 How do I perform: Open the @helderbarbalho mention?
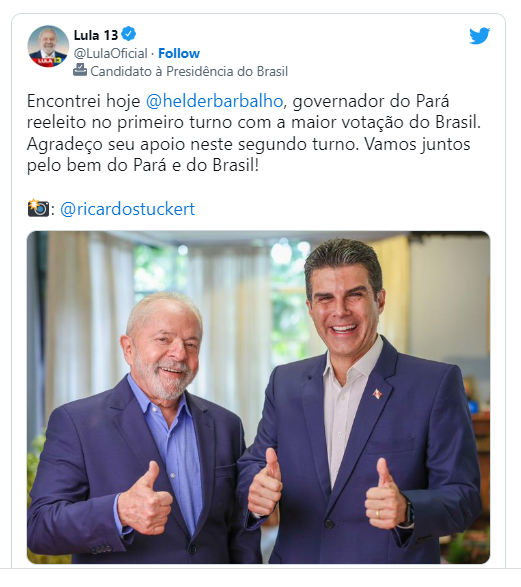pos(214,101)
